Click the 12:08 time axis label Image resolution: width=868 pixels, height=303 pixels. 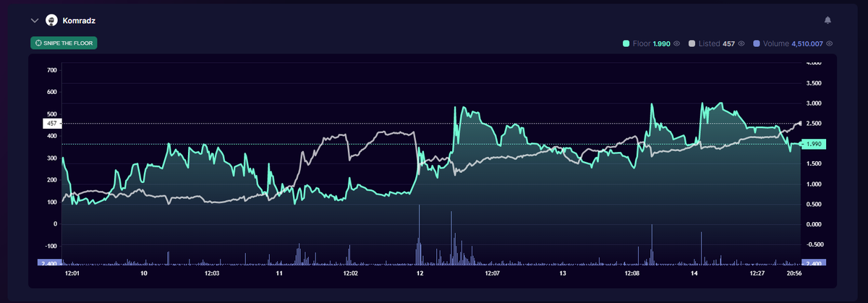tap(632, 274)
